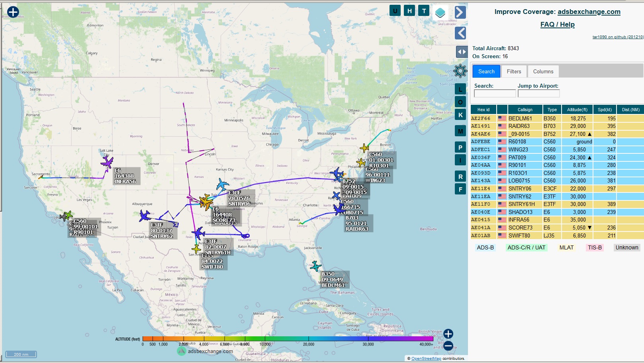Select SNTRY06 aircraft icon near Tulsa
This screenshot has width=644, height=363.
pyautogui.click(x=222, y=184)
